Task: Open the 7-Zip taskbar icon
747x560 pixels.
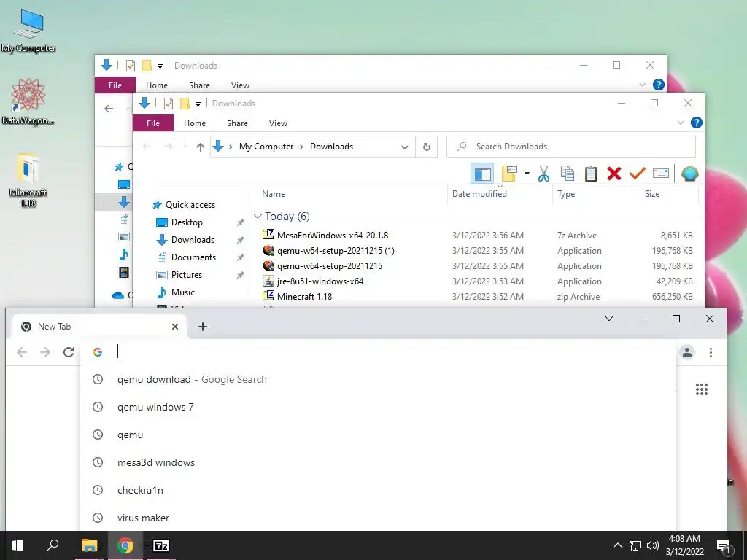Action: coord(161,545)
